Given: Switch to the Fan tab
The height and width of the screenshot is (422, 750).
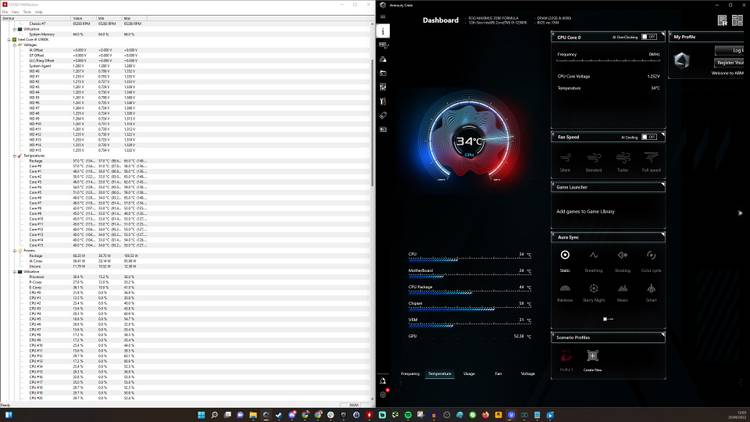Looking at the screenshot, I should point(498,374).
